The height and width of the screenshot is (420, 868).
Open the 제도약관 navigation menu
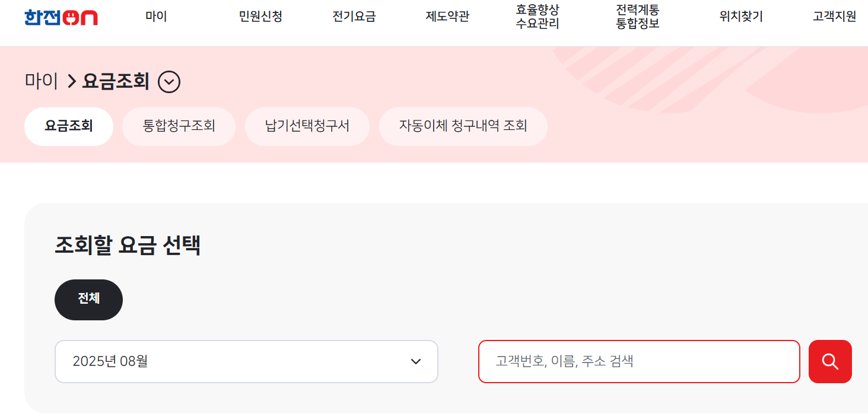coord(447,17)
